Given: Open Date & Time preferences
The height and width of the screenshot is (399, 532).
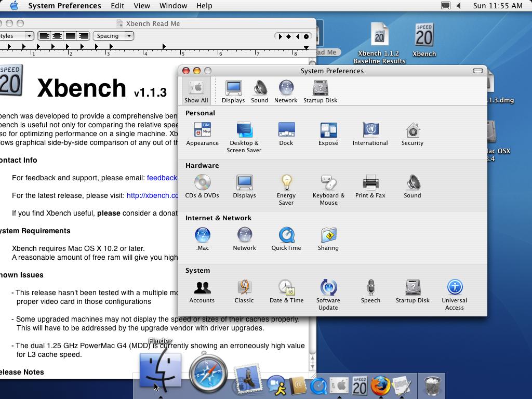Looking at the screenshot, I should click(x=286, y=291).
